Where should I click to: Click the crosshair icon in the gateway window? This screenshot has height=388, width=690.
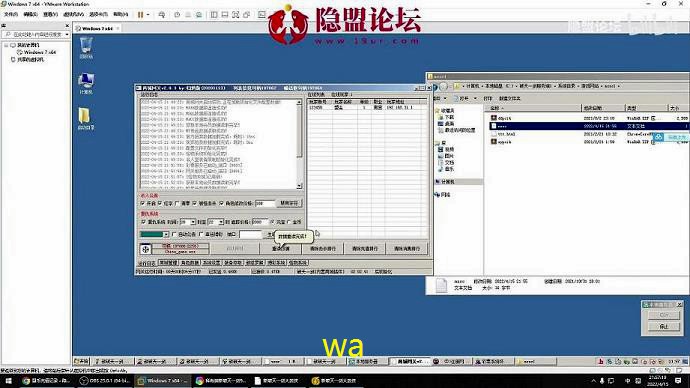146,249
